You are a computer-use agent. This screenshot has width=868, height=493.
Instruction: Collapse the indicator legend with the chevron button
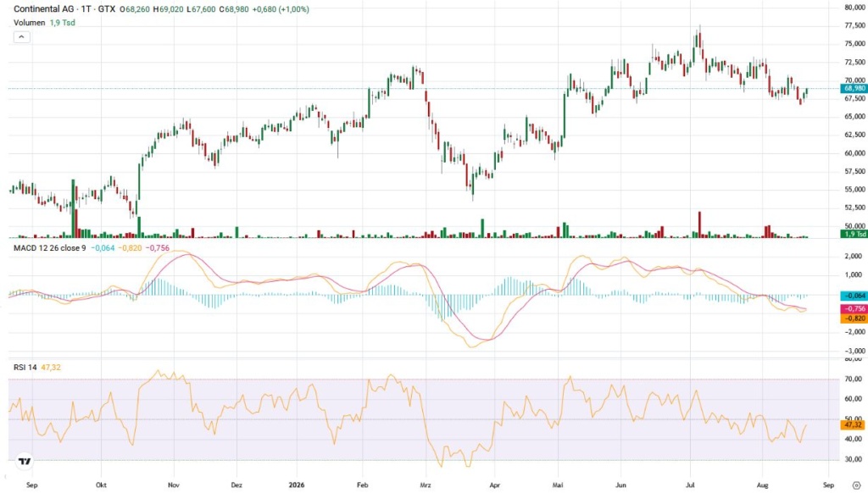[x=21, y=37]
